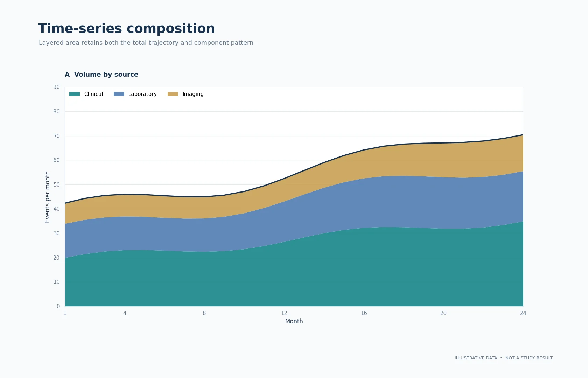Click the Illustrative Data footer note
The height and width of the screenshot is (378, 588).
[504, 358]
